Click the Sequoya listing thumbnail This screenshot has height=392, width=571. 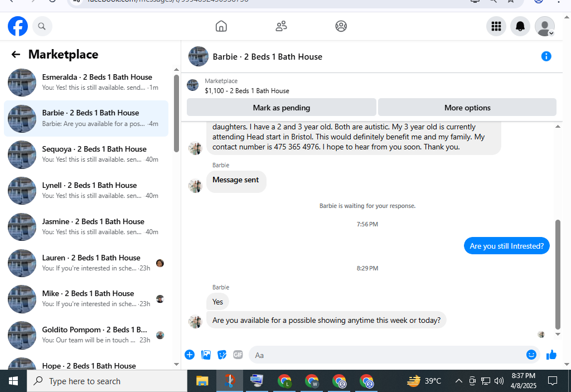tap(22, 154)
